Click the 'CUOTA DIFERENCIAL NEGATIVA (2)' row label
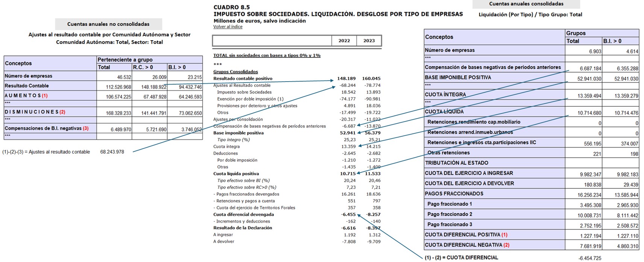Image resolution: width=644 pixels, height=262 pixels. click(467, 245)
